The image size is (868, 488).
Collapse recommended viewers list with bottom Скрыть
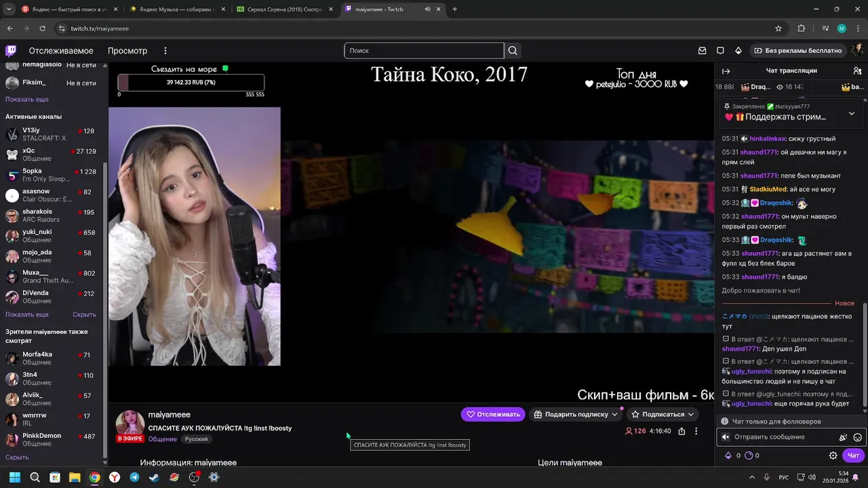click(x=17, y=457)
